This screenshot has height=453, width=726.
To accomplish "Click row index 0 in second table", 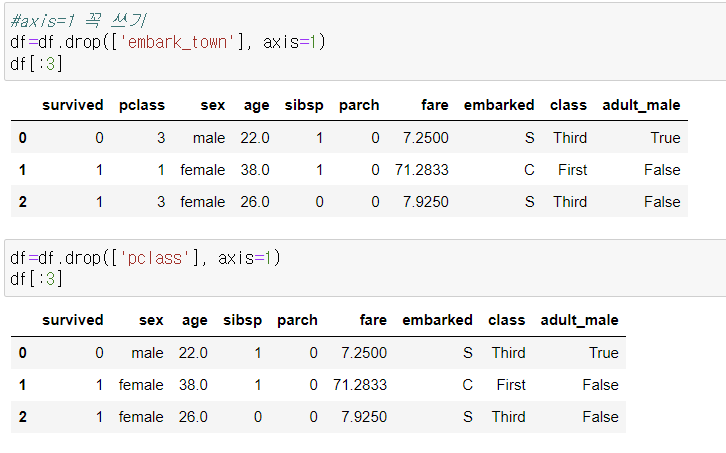I will (23, 352).
